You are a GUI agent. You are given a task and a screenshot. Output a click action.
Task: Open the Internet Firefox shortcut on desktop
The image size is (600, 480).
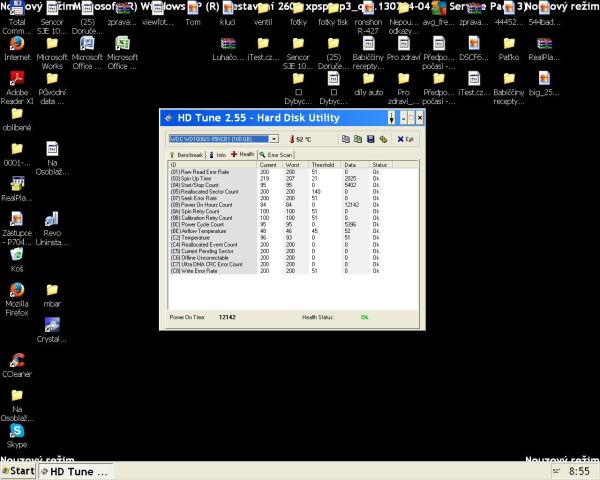[x=17, y=49]
